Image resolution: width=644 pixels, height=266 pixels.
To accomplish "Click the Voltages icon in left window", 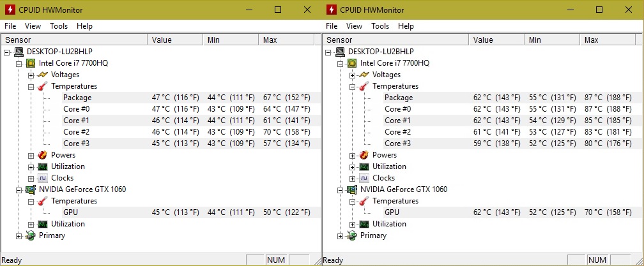I will pyautogui.click(x=43, y=75).
